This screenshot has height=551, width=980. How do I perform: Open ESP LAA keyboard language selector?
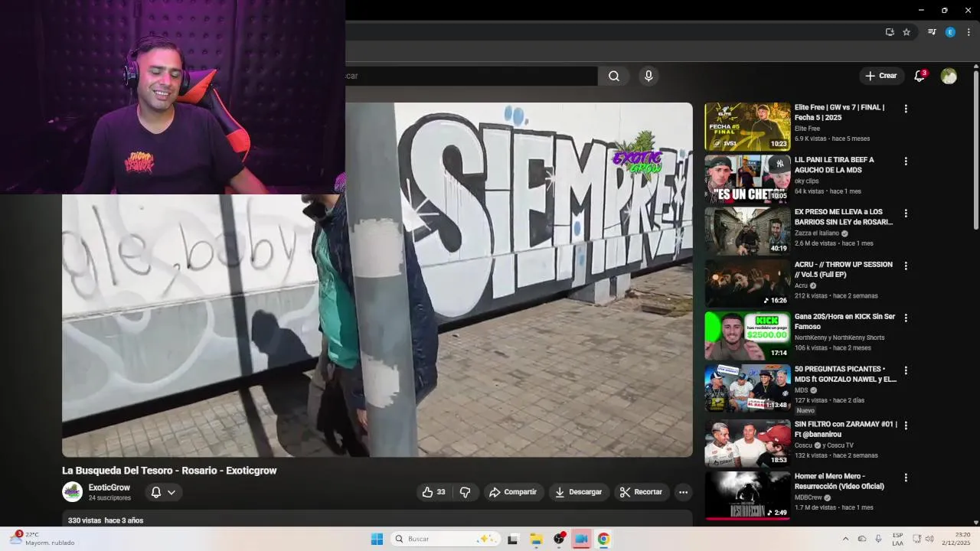tap(897, 539)
